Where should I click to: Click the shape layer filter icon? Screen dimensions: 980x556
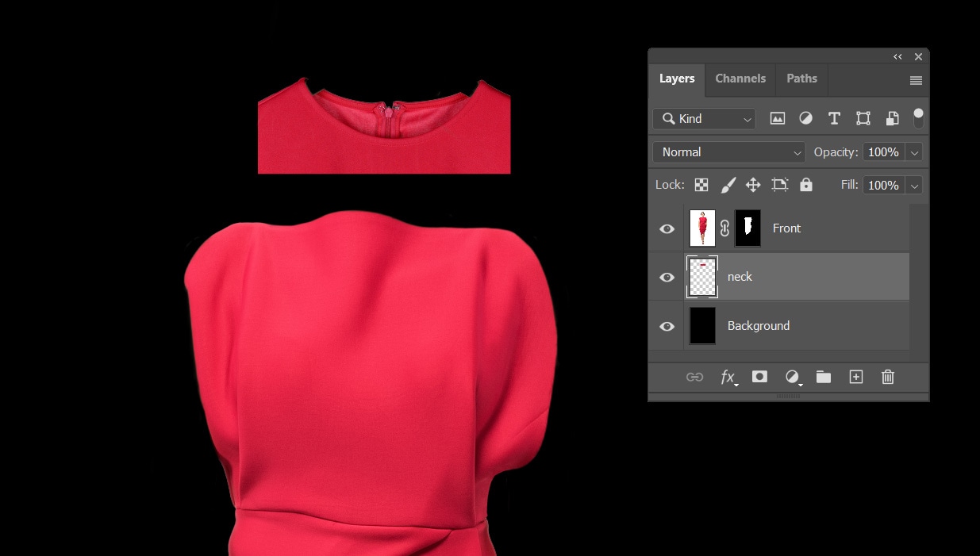tap(863, 118)
